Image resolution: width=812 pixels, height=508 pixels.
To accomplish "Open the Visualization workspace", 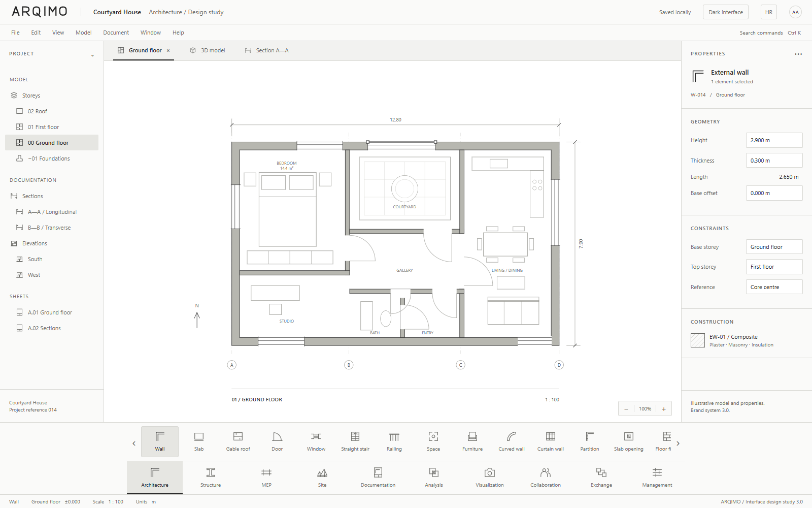I will (490, 478).
